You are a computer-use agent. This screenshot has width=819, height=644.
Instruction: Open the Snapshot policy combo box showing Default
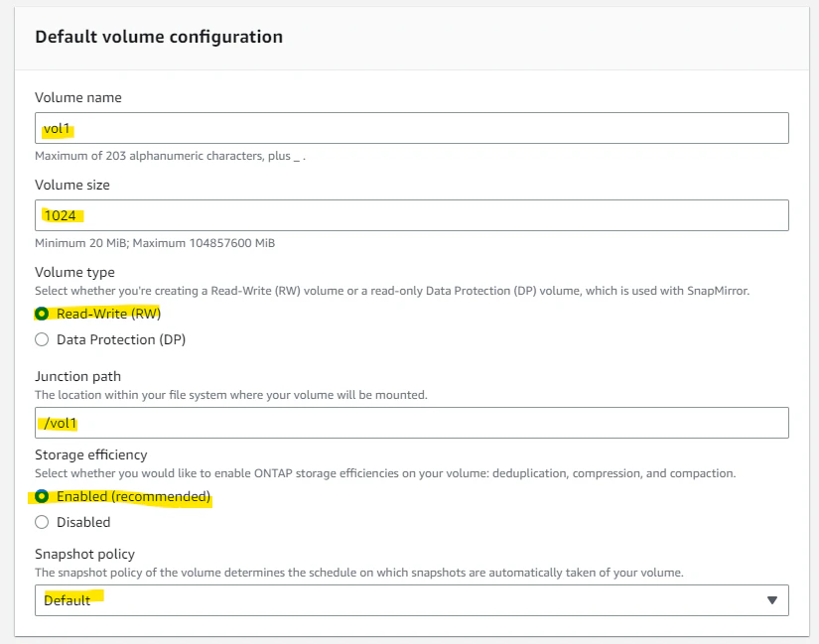pos(412,600)
